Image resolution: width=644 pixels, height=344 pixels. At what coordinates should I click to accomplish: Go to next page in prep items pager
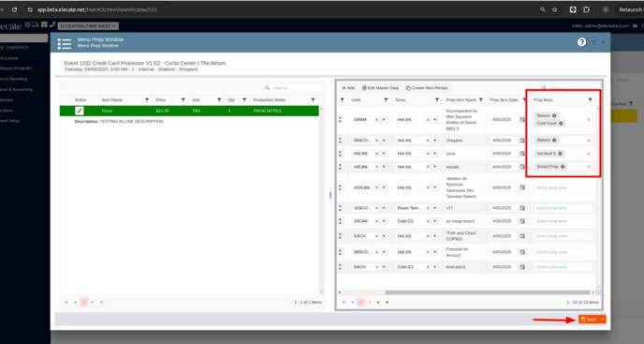pos(378,303)
